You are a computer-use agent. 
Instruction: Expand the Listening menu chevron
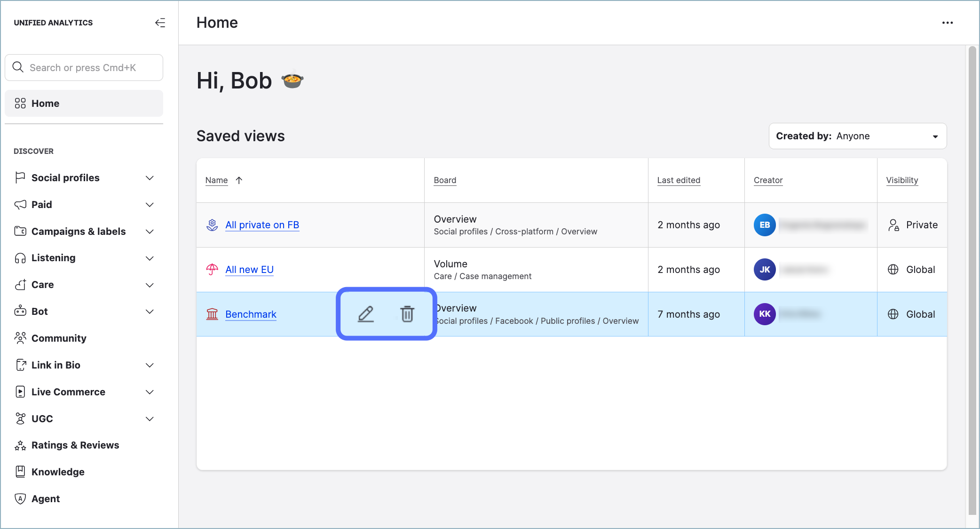click(x=150, y=258)
